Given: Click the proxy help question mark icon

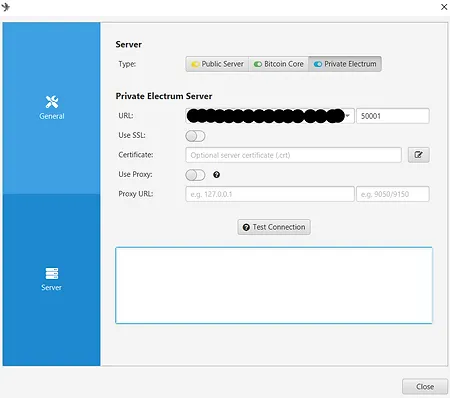Looking at the screenshot, I should pyautogui.click(x=217, y=175).
